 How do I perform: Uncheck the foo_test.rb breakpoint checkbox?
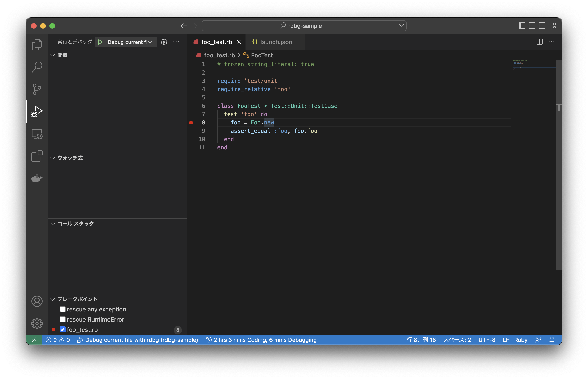pyautogui.click(x=63, y=329)
